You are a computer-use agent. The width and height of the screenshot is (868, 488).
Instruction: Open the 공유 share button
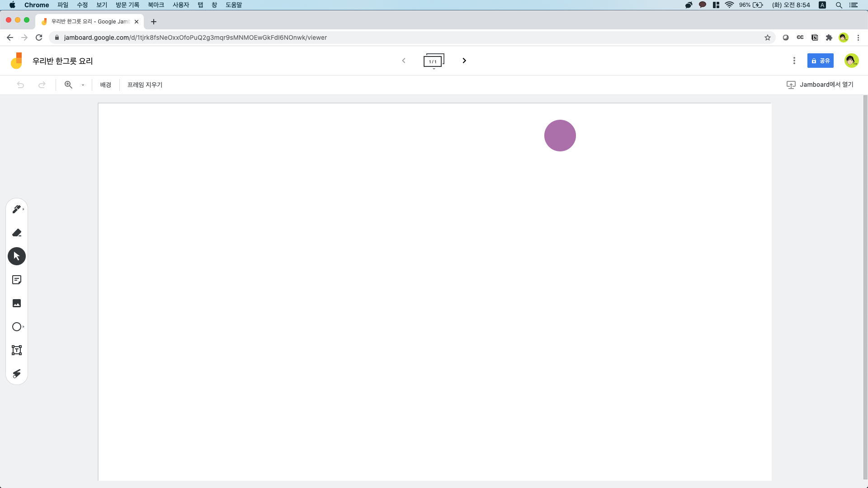(820, 61)
